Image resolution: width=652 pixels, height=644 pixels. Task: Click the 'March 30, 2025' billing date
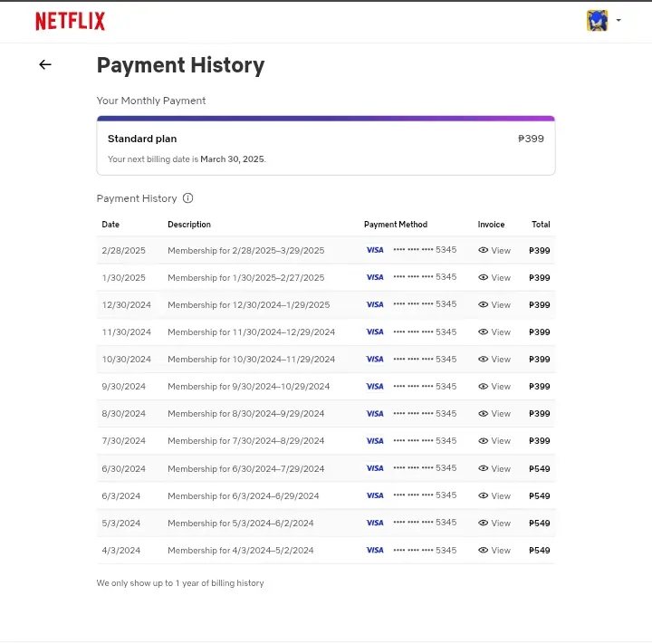tap(232, 159)
